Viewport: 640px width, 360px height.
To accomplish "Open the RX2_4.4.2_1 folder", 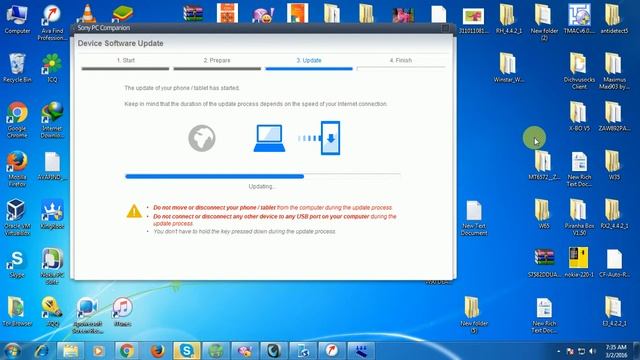I will pos(614,214).
